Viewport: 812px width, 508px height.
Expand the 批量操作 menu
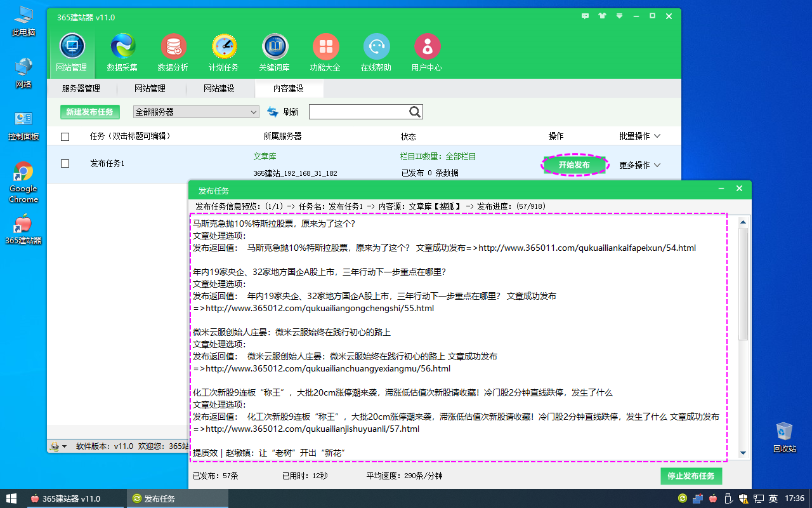[640, 136]
